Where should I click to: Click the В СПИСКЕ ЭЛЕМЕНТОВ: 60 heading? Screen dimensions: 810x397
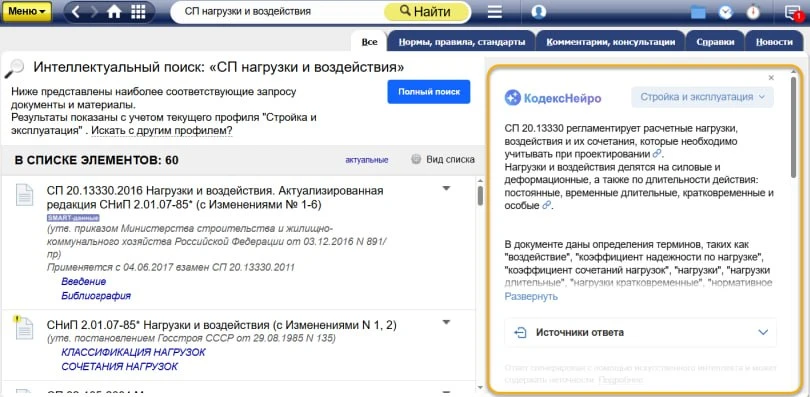pyautogui.click(x=97, y=160)
